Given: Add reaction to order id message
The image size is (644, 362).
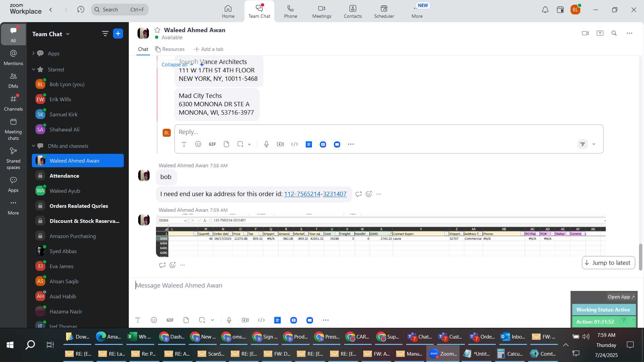Looking at the screenshot, I should [369, 194].
